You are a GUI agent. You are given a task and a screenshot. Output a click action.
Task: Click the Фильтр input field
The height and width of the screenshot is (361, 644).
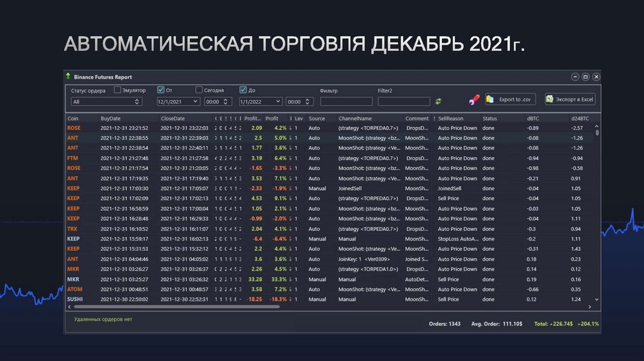347,101
